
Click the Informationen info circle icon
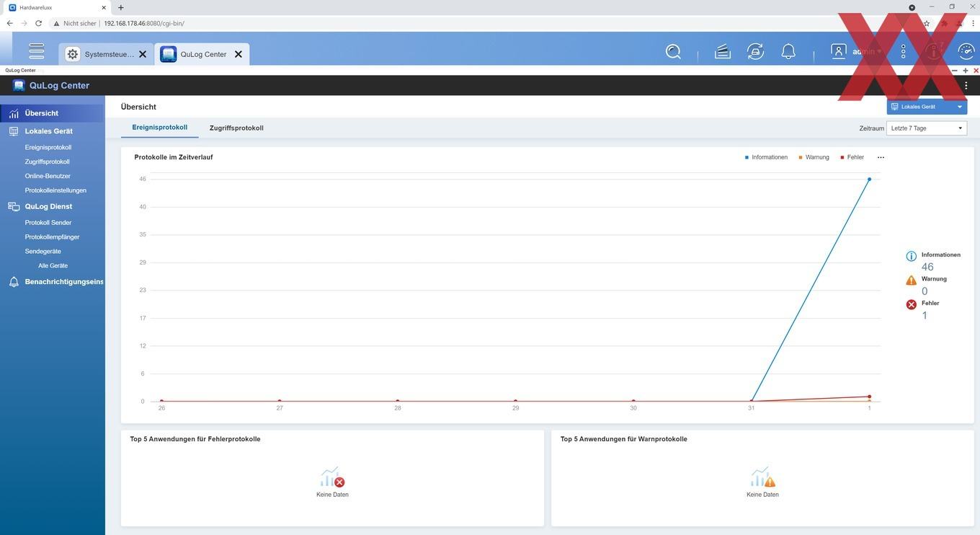coord(911,256)
